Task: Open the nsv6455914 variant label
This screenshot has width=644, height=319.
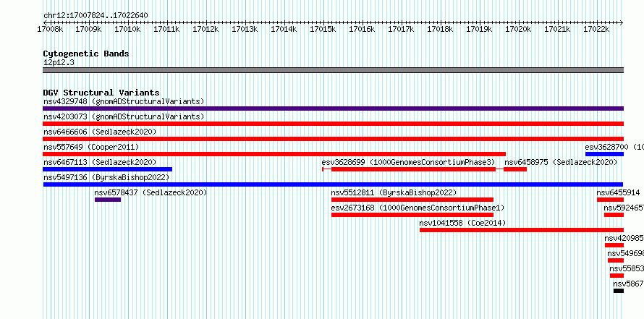Action: tap(619, 192)
